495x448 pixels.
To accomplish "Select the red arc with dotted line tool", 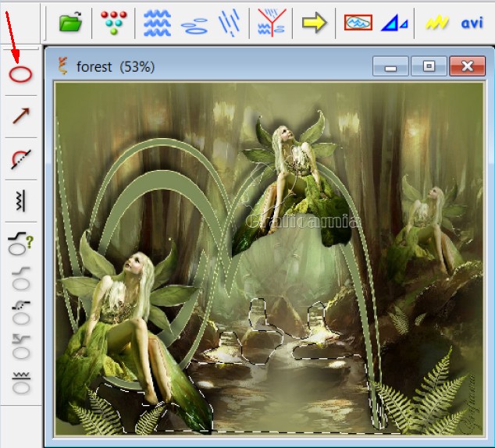I will [21, 158].
